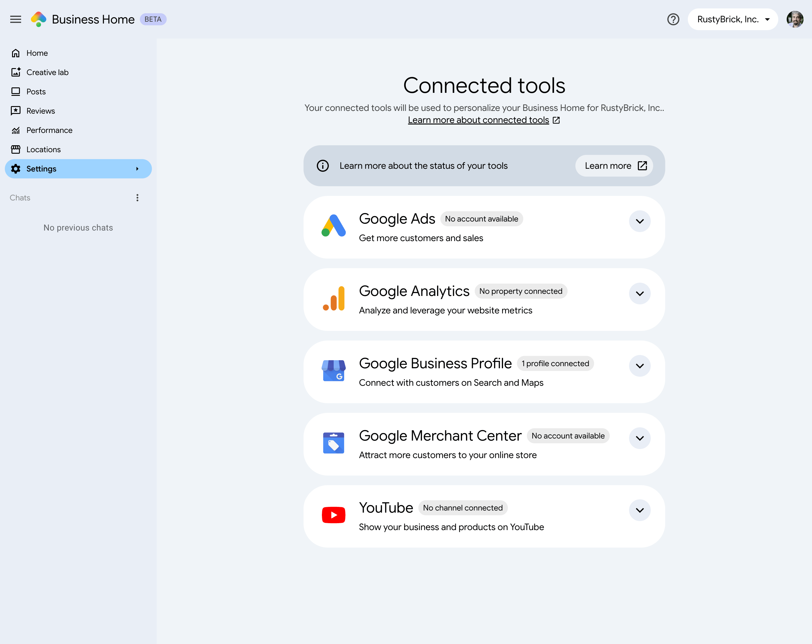This screenshot has height=644, width=812.
Task: Click the Business Home logo icon
Action: pyautogui.click(x=38, y=19)
